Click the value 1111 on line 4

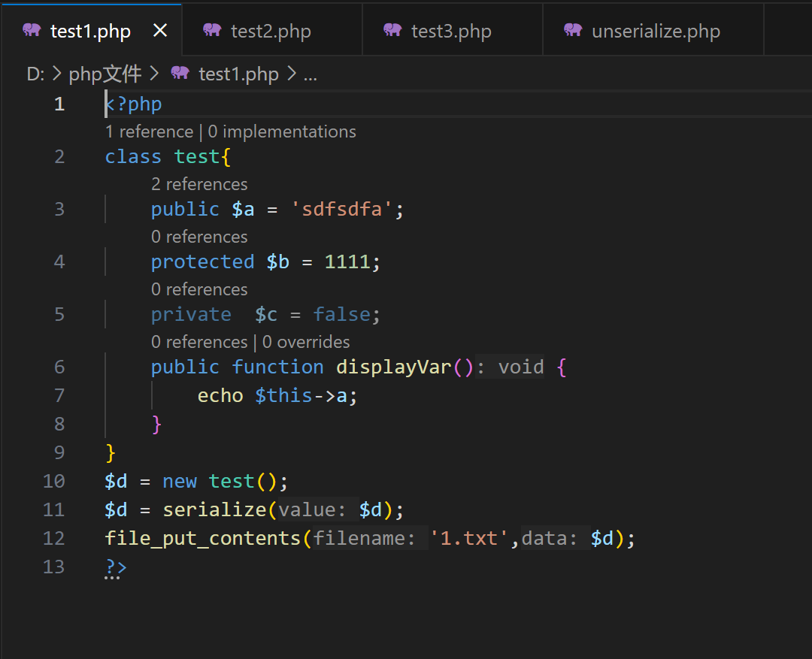click(347, 262)
